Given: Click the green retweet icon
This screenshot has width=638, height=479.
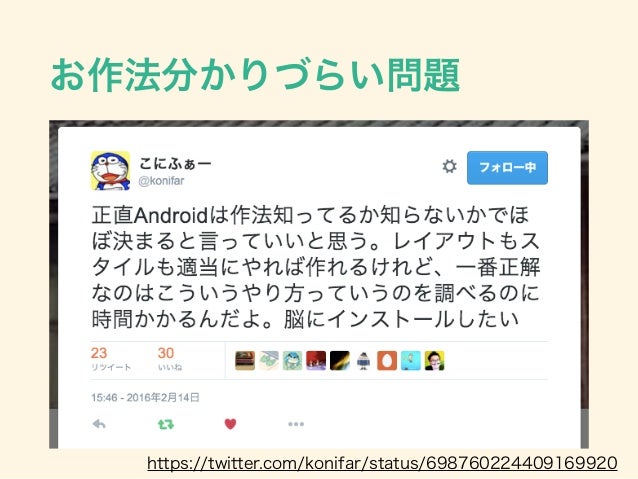Looking at the screenshot, I should click(166, 424).
